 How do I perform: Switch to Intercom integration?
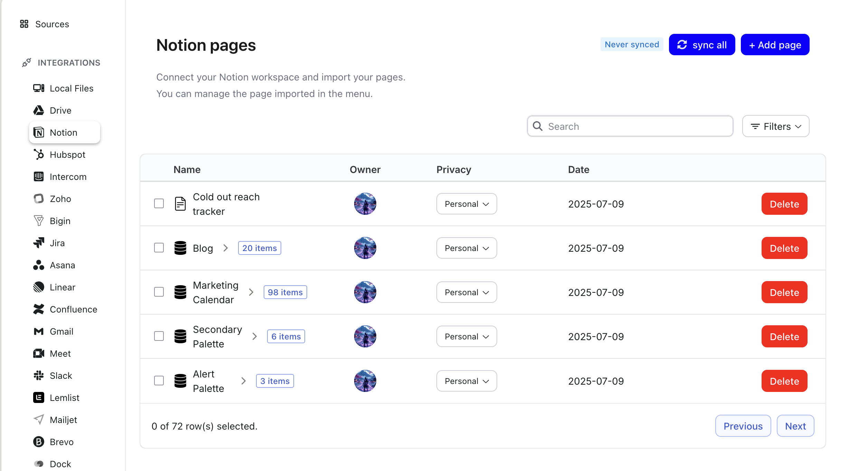[x=68, y=176]
